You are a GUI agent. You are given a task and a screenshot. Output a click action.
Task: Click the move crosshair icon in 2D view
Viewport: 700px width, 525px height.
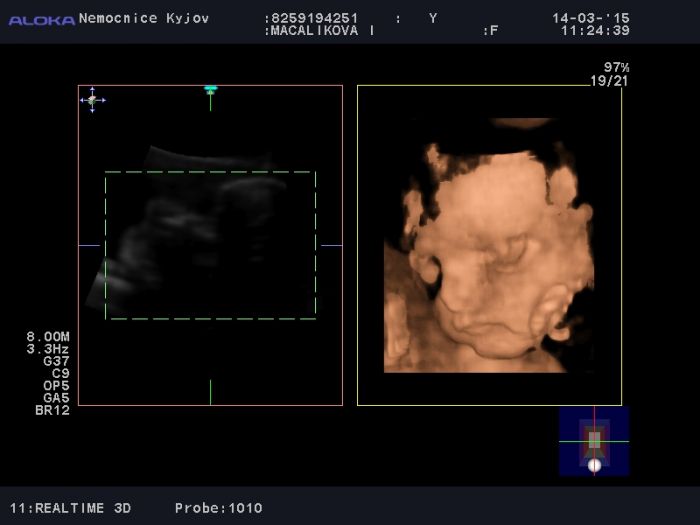(92, 99)
